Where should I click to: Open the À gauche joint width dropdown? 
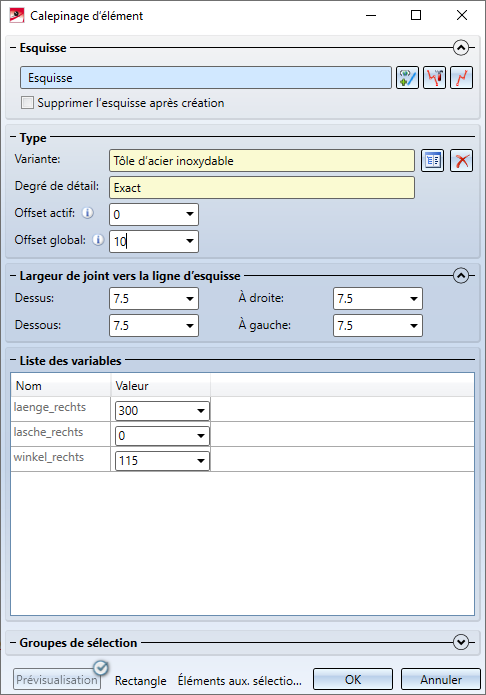[x=414, y=326]
